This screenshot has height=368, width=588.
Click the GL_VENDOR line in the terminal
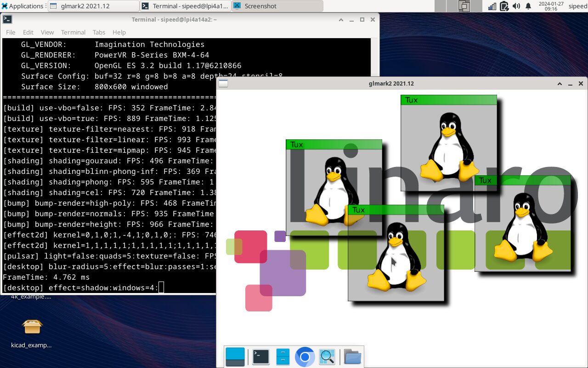(113, 45)
